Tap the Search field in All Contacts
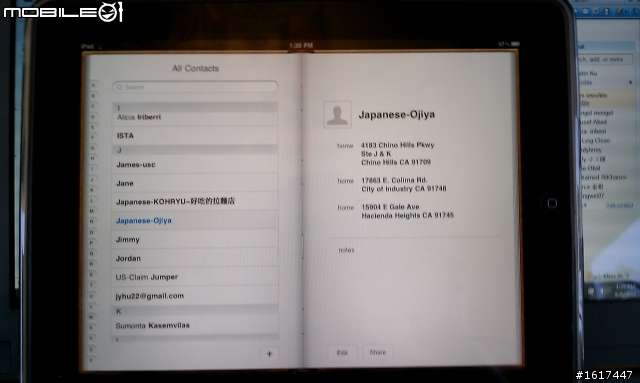Image resolution: width=640 pixels, height=383 pixels. pyautogui.click(x=195, y=87)
